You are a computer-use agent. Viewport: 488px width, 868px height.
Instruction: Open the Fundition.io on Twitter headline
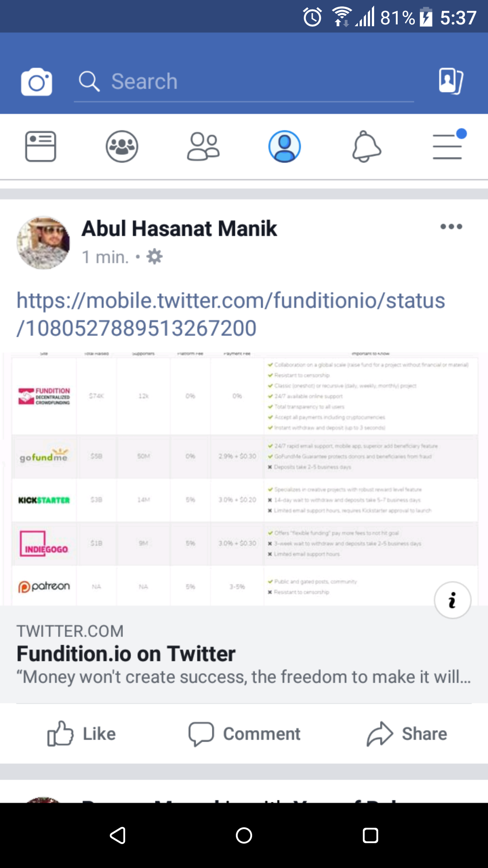pos(126,654)
